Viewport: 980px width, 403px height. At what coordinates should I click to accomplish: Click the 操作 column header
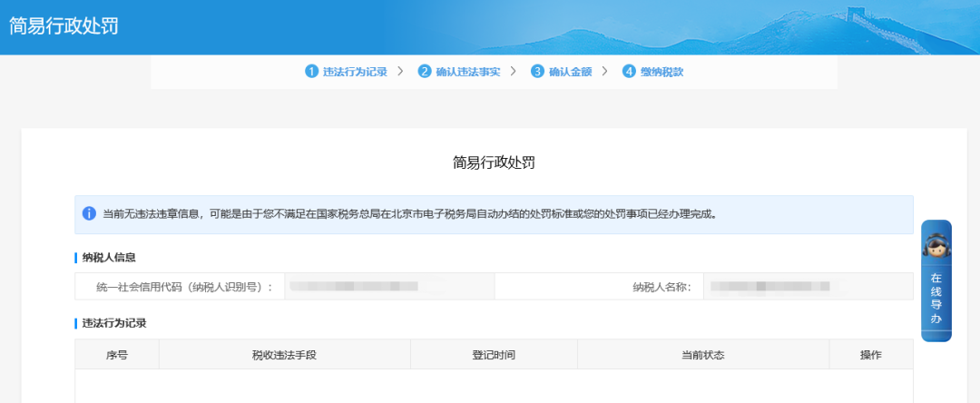pos(870,354)
